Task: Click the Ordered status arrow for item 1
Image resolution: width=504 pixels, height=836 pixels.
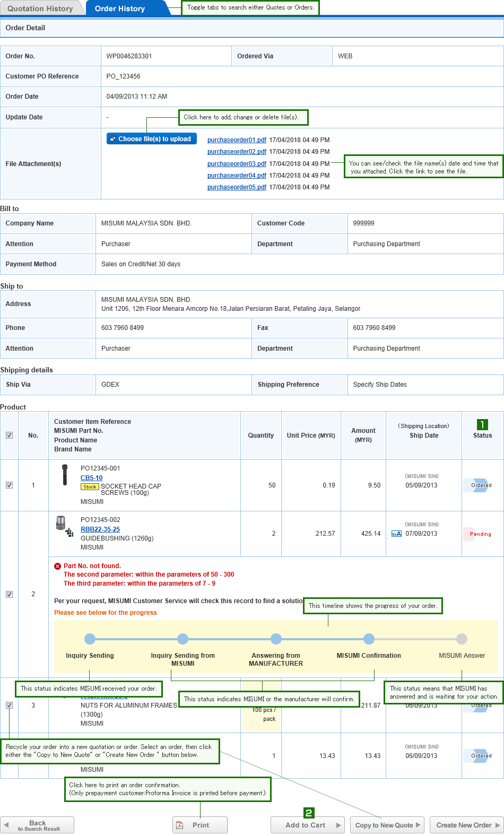Action: point(481,485)
